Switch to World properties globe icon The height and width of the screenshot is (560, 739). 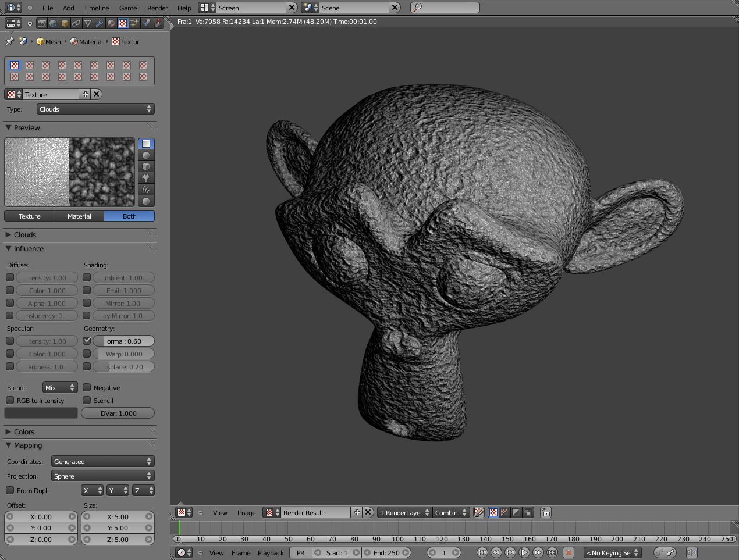click(54, 23)
